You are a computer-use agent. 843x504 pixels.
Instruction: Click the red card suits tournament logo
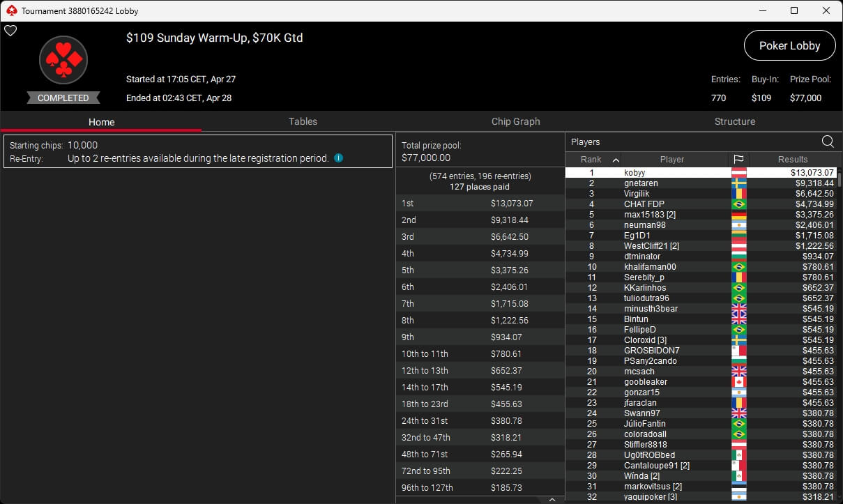tap(63, 61)
